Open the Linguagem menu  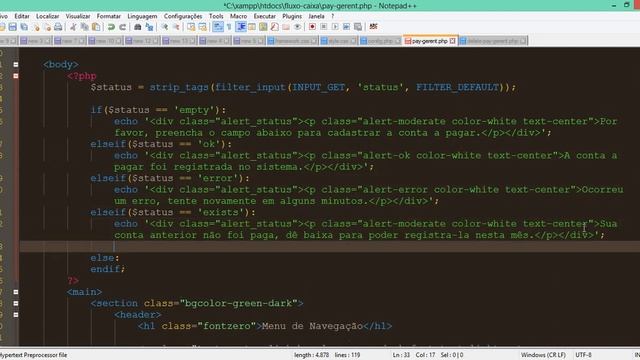click(142, 16)
